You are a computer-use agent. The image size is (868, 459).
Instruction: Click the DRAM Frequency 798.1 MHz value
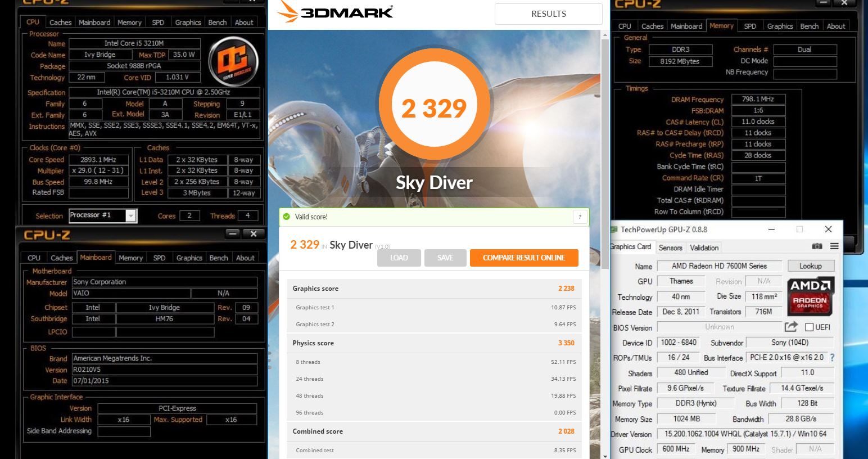coord(758,99)
